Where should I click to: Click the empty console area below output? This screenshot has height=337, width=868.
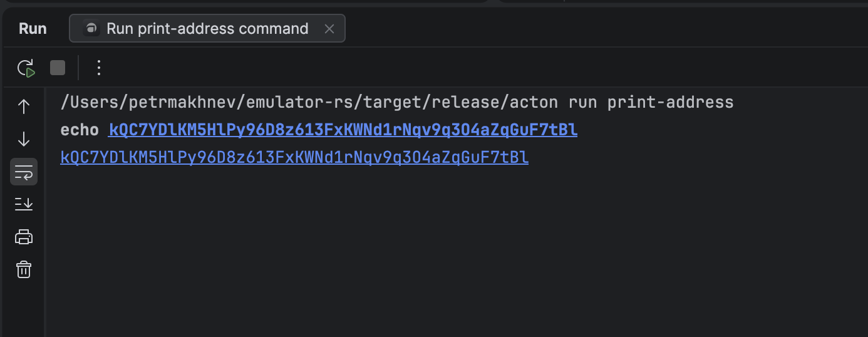pos(438,251)
